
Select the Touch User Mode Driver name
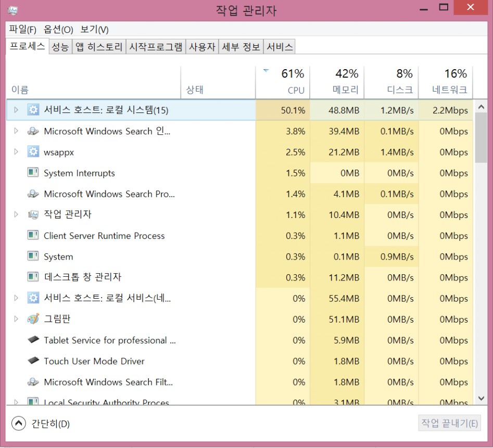(x=94, y=361)
